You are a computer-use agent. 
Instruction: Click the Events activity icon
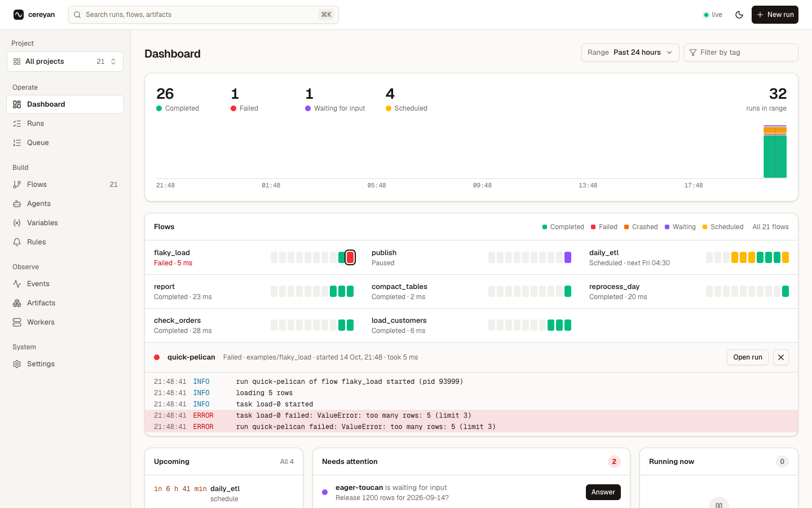tap(17, 284)
